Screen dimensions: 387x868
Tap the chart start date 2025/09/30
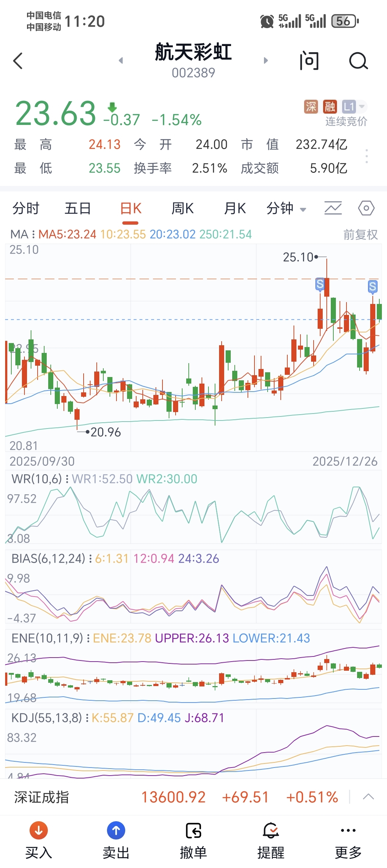point(42,461)
